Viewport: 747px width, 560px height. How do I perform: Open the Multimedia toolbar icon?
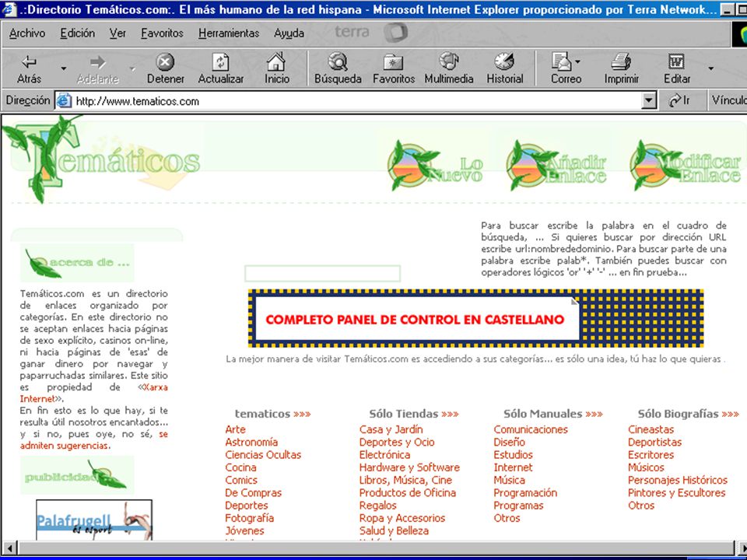449,61
